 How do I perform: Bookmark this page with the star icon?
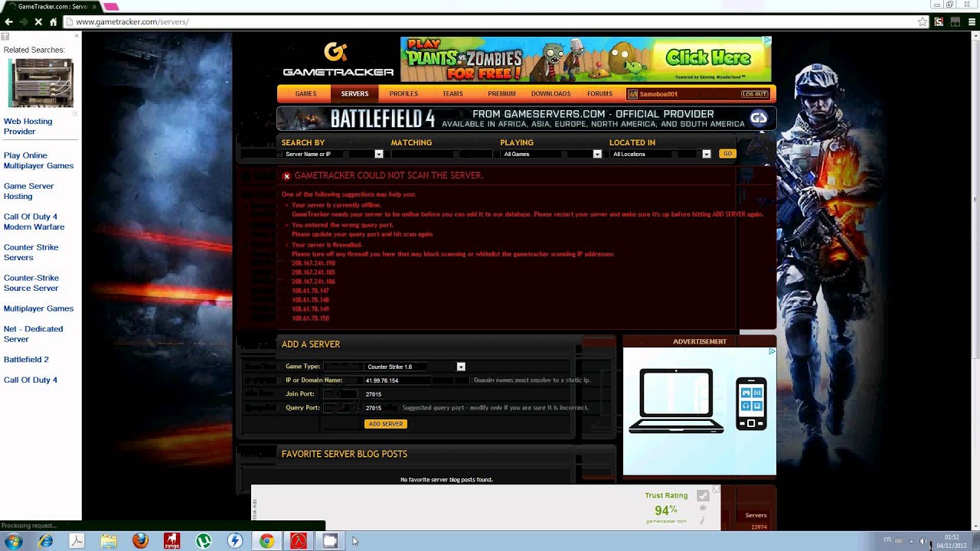(x=923, y=22)
